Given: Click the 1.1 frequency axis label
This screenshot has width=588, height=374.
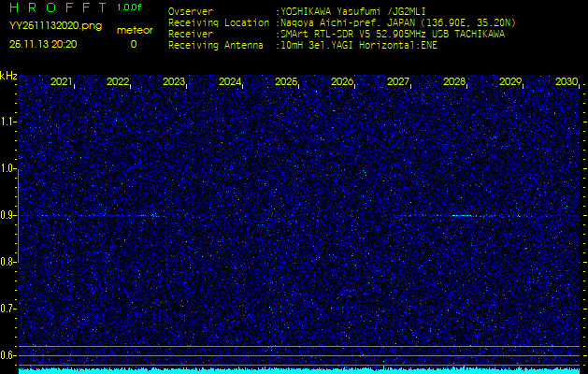Looking at the screenshot, I should (8, 122).
